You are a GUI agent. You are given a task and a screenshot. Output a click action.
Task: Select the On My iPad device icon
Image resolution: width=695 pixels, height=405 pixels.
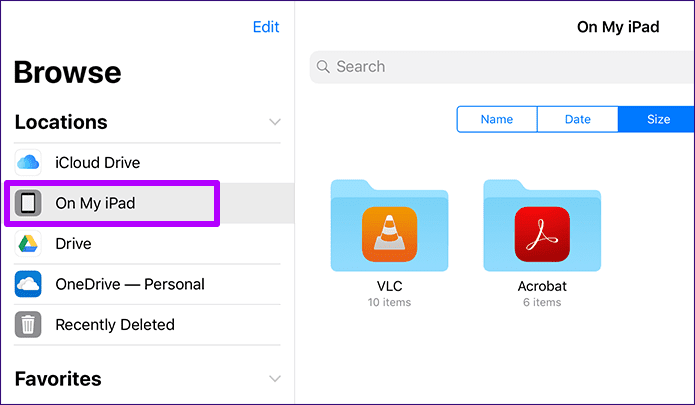[x=28, y=203]
